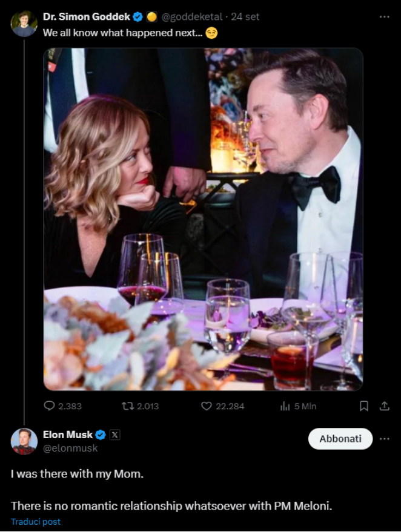Like the post with 22.284 likes
This screenshot has width=401, height=532.
point(207,406)
